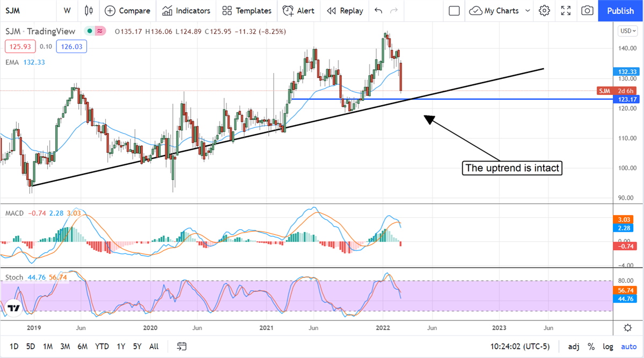Set range to 5Y
Image resolution: width=644 pixels, height=358 pixels.
click(137, 346)
